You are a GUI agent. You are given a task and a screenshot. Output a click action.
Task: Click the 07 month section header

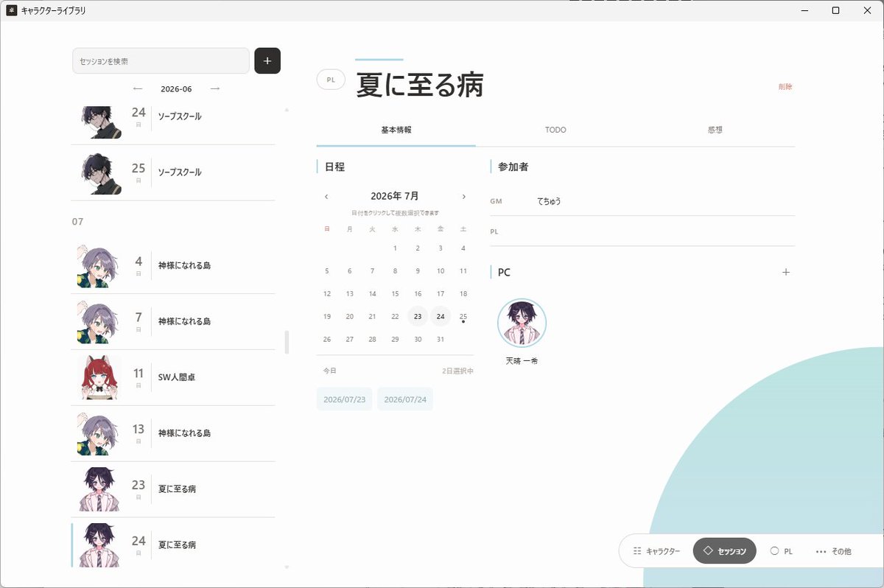pos(78,221)
